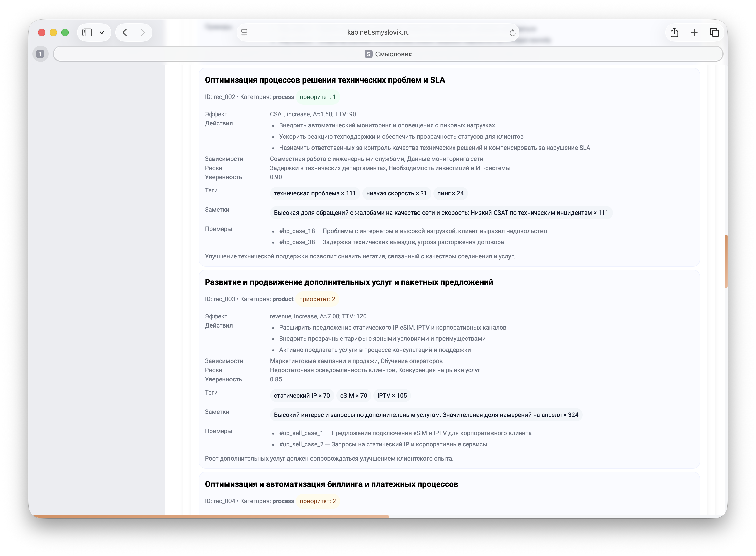
Task: Click the IPTV × 105 tag
Action: click(x=392, y=396)
